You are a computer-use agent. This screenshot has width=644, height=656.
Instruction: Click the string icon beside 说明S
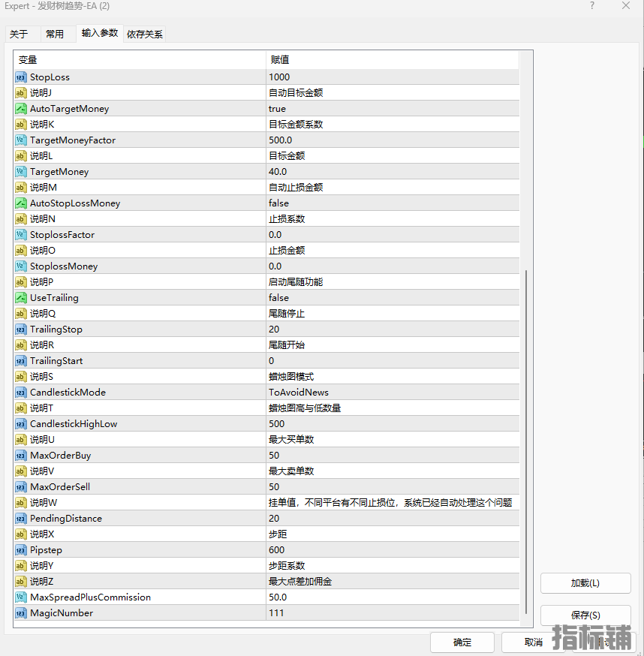21,377
